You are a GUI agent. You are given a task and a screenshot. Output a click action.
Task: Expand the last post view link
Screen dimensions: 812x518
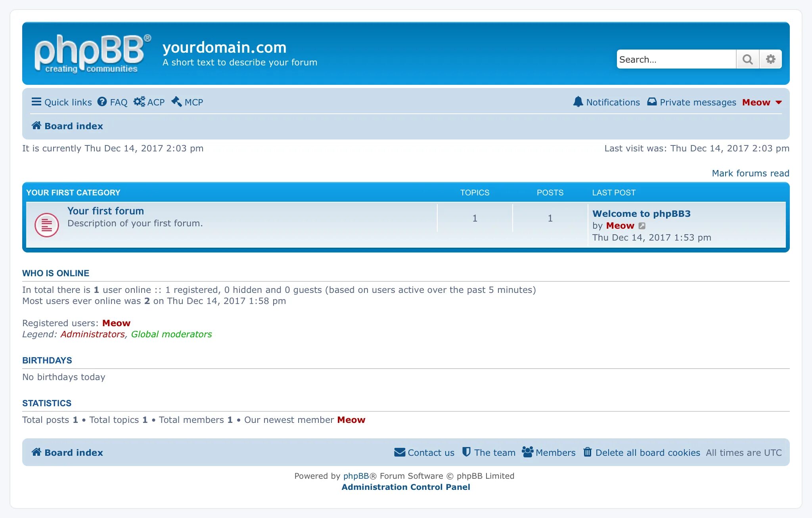tap(642, 225)
